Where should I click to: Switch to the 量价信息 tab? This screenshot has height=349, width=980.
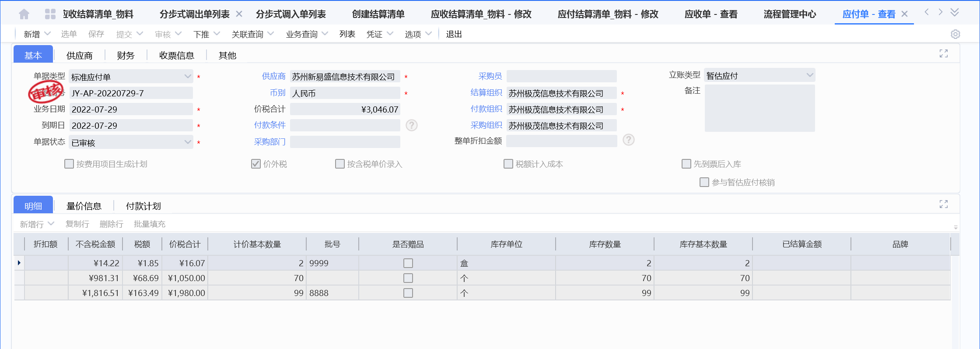[84, 206]
